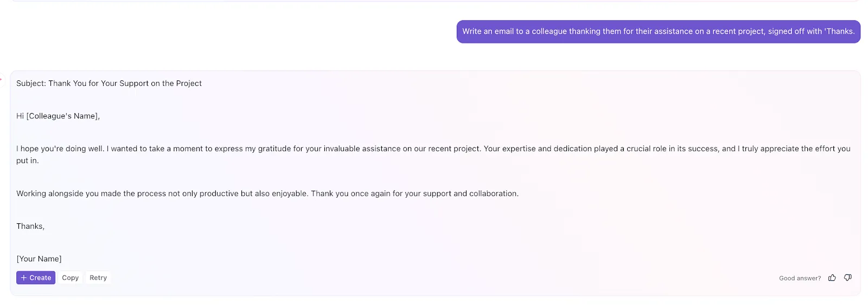Image resolution: width=868 pixels, height=307 pixels.
Task: Click the 'Good answer?' label
Action: point(800,278)
